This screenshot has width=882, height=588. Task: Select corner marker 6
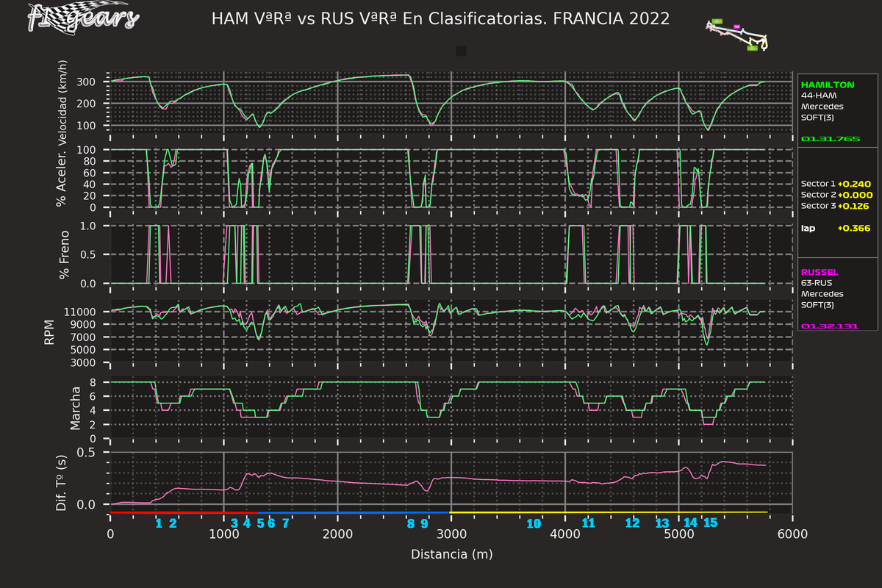(271, 523)
